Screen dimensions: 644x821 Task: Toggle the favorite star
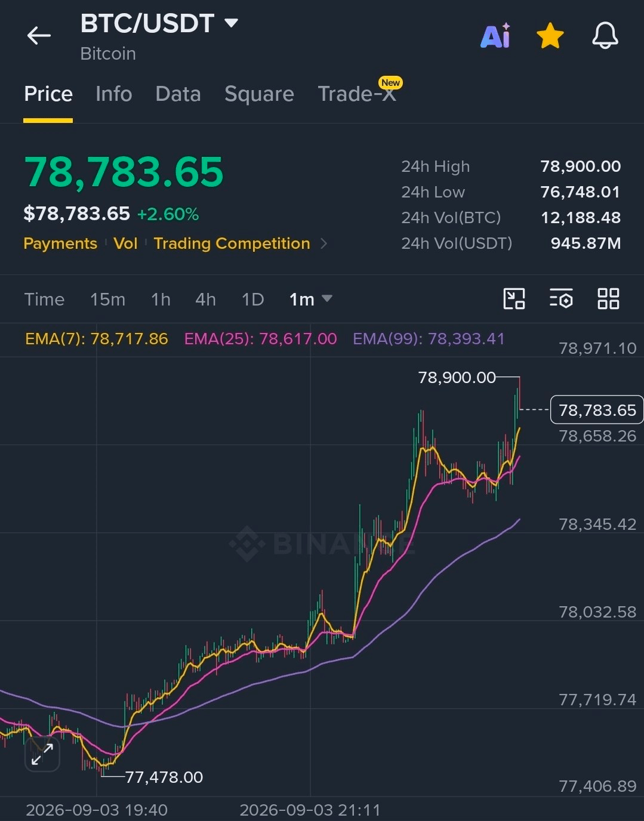point(550,36)
